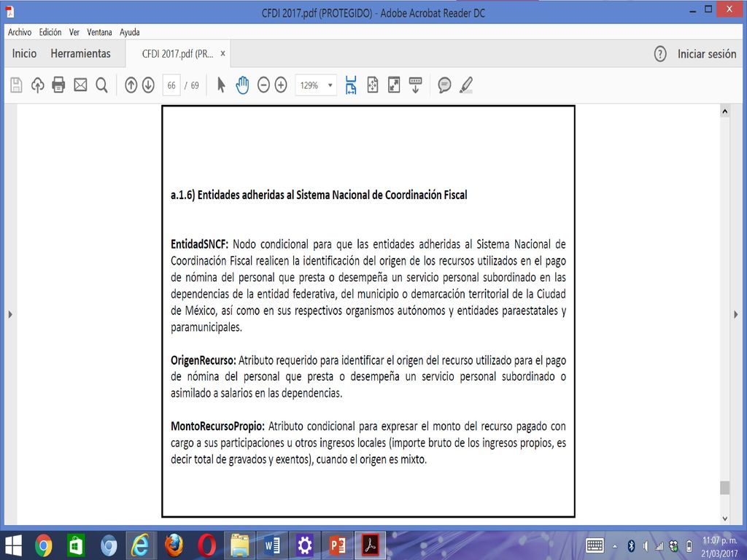This screenshot has width=747, height=560.
Task: Launch Firefox from taskbar
Action: (x=174, y=545)
